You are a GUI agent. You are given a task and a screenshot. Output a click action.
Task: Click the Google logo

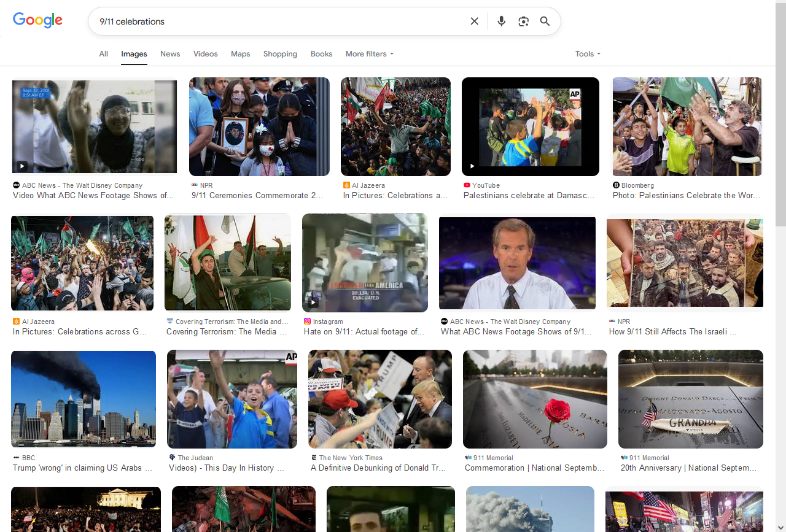point(37,20)
